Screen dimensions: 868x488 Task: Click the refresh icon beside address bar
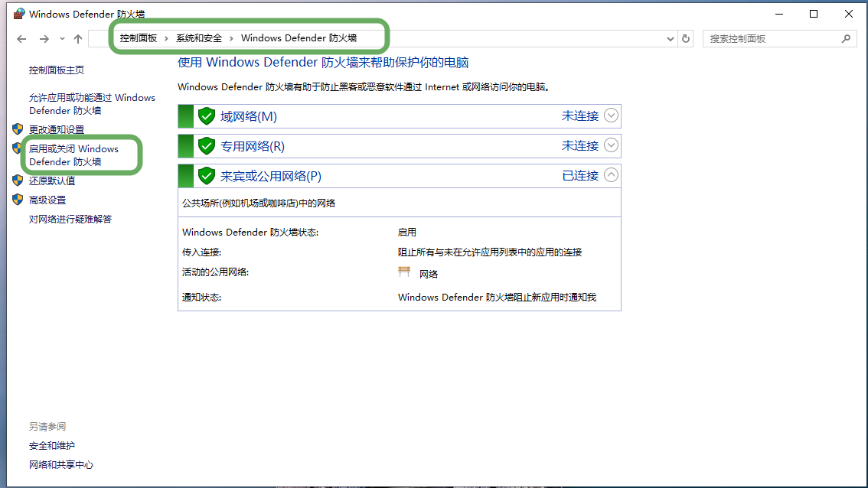point(686,39)
